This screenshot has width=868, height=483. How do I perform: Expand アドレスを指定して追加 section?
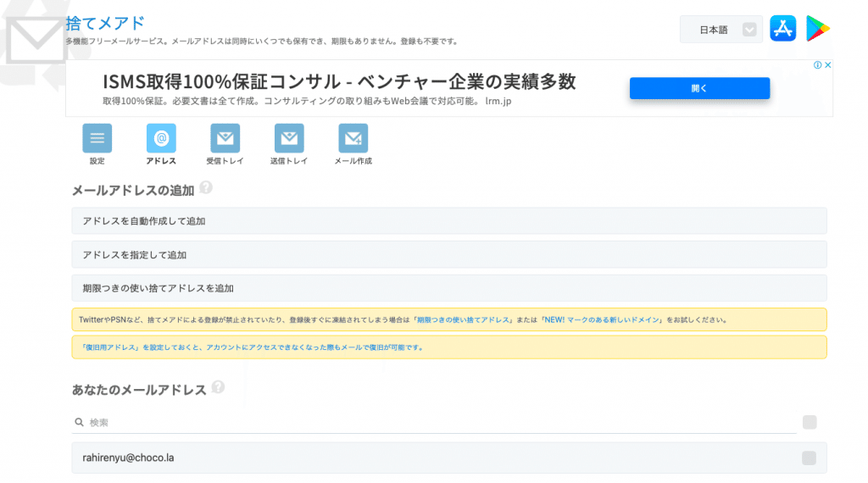click(x=448, y=255)
